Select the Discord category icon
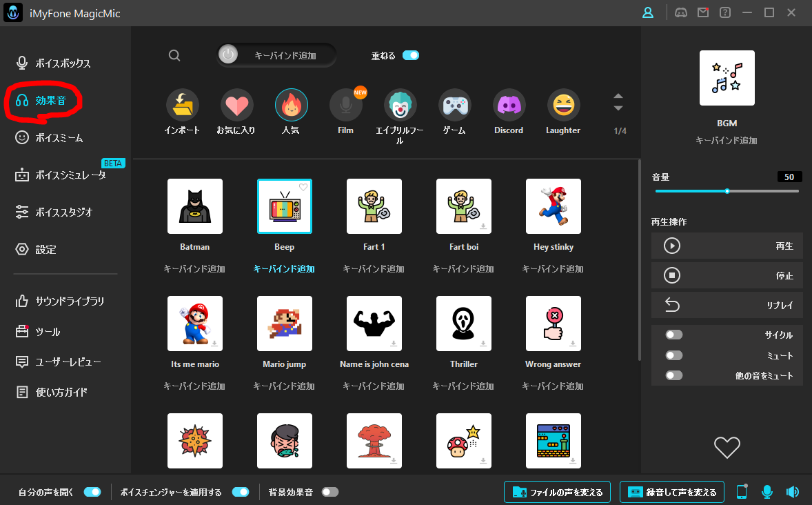The width and height of the screenshot is (812, 505). pos(509,106)
